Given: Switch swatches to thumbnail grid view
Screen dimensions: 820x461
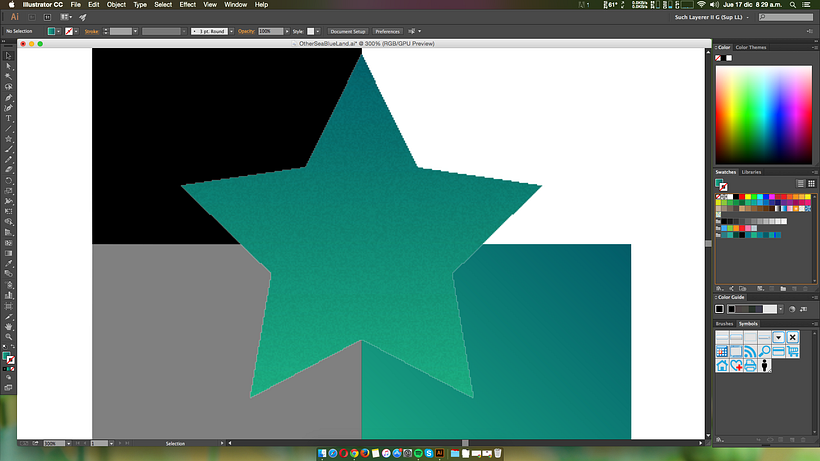Looking at the screenshot, I should click(811, 183).
